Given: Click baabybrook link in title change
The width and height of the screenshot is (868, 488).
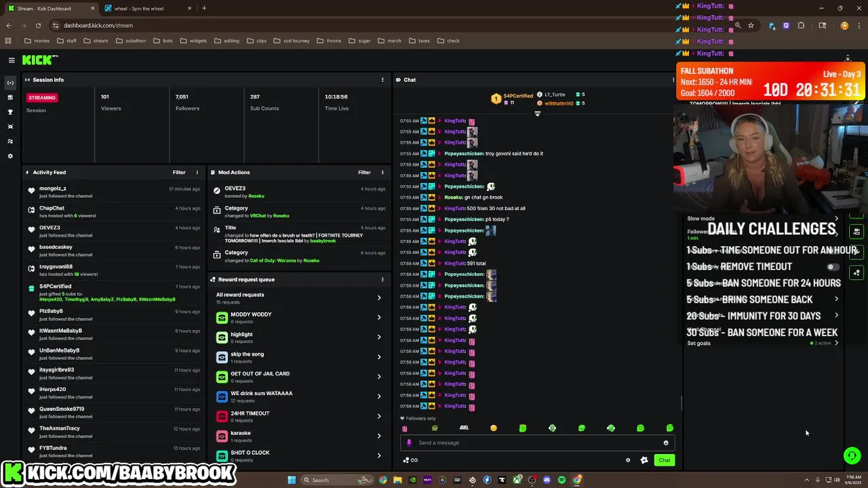Looking at the screenshot, I should pyautogui.click(x=323, y=241).
